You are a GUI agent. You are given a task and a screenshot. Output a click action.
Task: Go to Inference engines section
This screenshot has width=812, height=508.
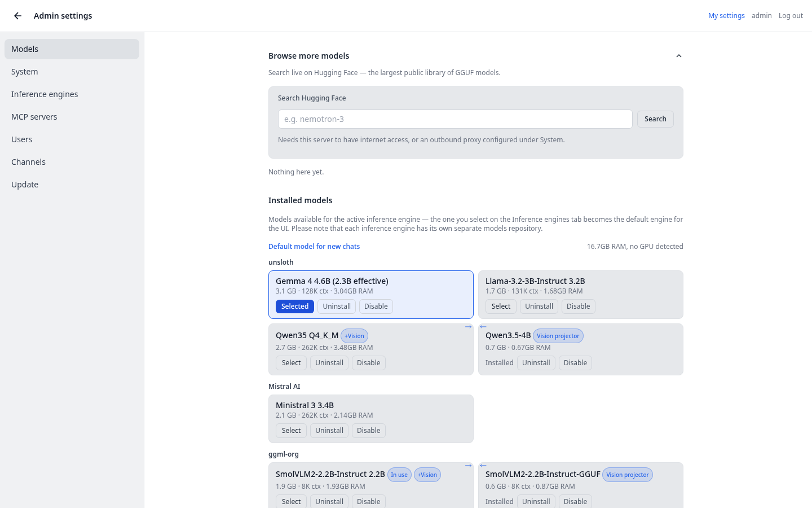point(72,94)
